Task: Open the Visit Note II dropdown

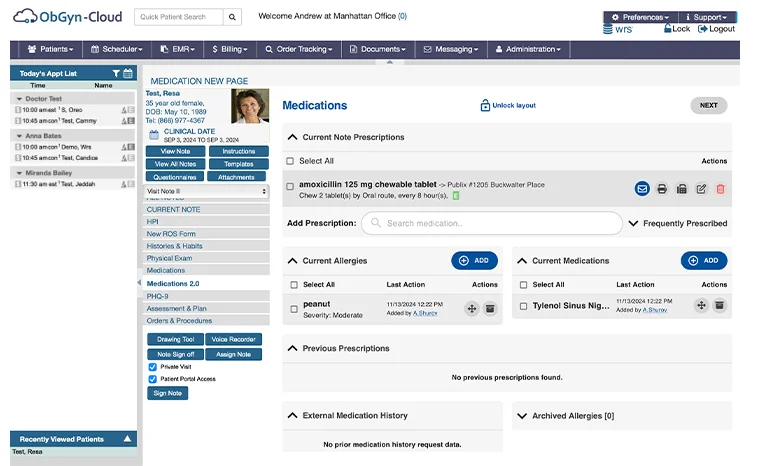Action: point(207,191)
